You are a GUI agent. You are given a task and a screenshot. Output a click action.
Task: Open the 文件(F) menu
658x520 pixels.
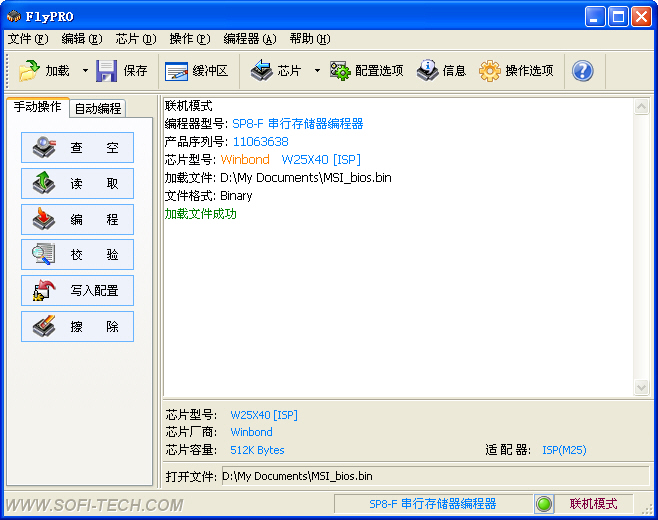(27, 39)
